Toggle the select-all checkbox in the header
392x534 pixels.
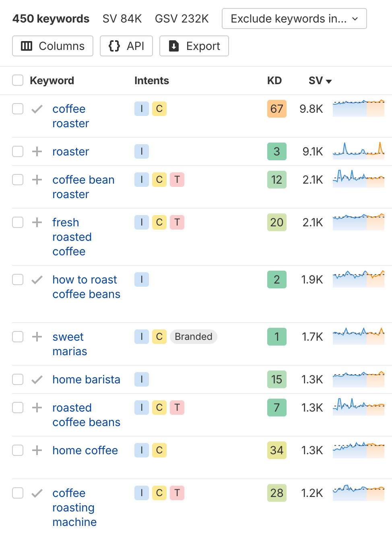pos(17,80)
